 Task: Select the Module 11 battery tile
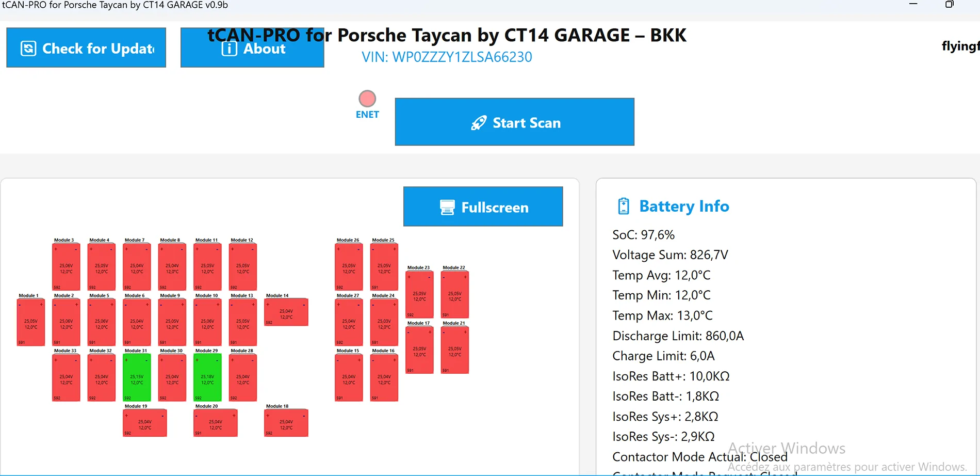pyautogui.click(x=207, y=267)
